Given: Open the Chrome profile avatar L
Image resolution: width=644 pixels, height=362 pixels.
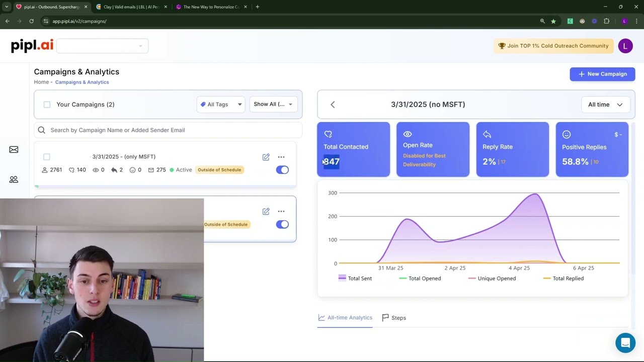Looking at the screenshot, I should pos(624,21).
